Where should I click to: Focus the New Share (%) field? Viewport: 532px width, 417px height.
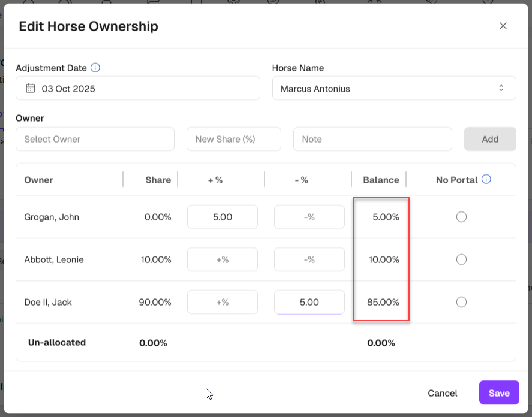pos(233,139)
